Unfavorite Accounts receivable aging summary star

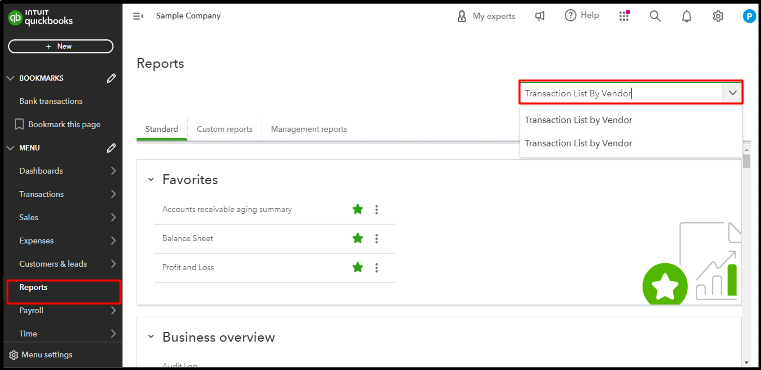358,209
